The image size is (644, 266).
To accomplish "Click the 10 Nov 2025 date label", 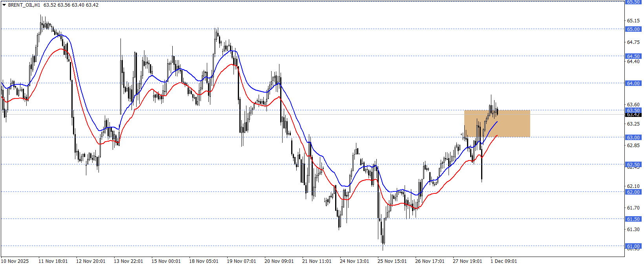I will 15,261.
